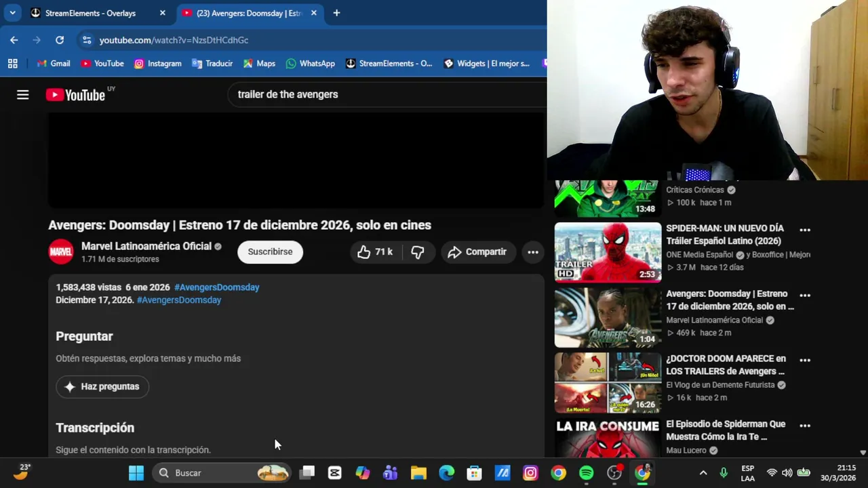
Task: Show hidden system tray icons
Action: click(703, 472)
